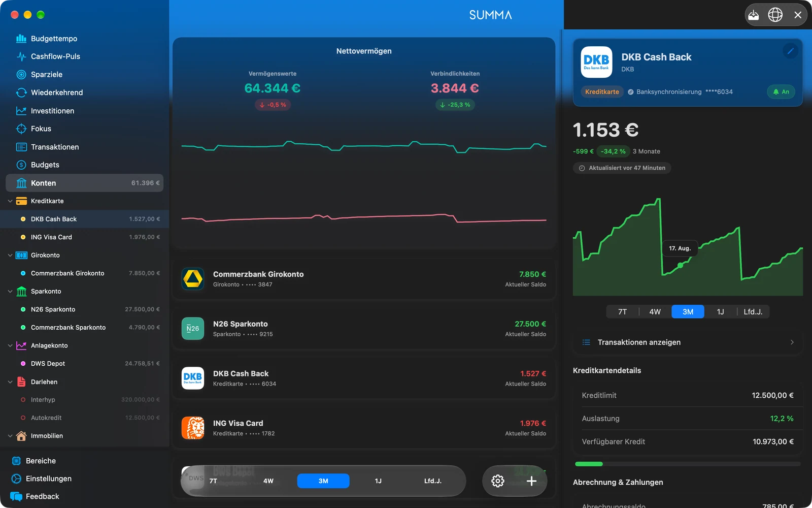The image size is (812, 508).
Task: Open Sparziele target icon
Action: (x=21, y=75)
